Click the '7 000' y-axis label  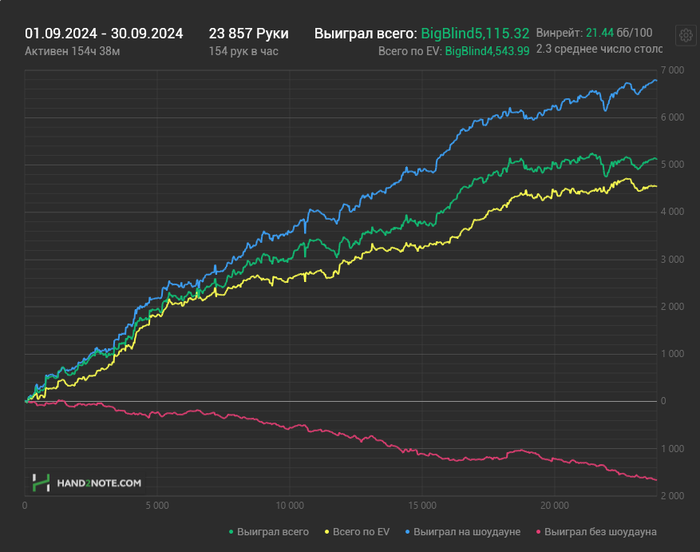click(672, 70)
